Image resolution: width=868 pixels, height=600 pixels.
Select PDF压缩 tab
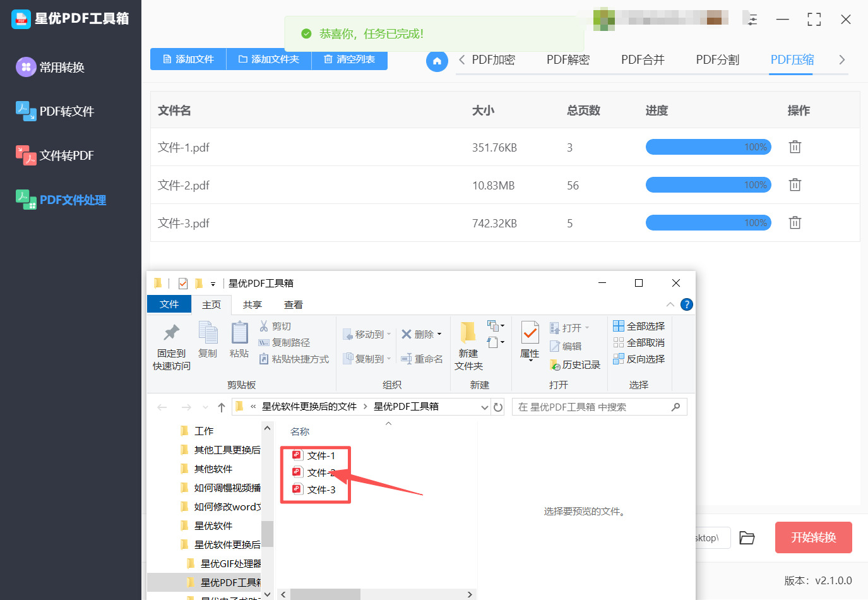[792, 60]
